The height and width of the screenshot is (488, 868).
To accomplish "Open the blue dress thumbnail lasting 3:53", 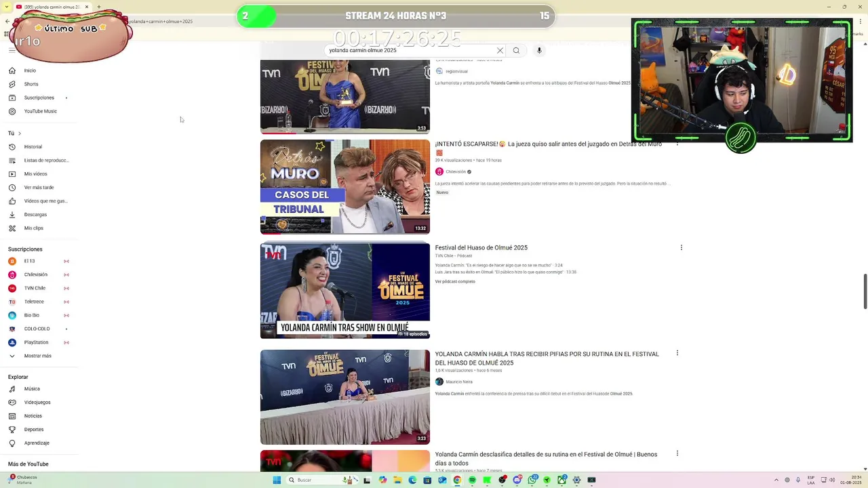I will [345, 97].
